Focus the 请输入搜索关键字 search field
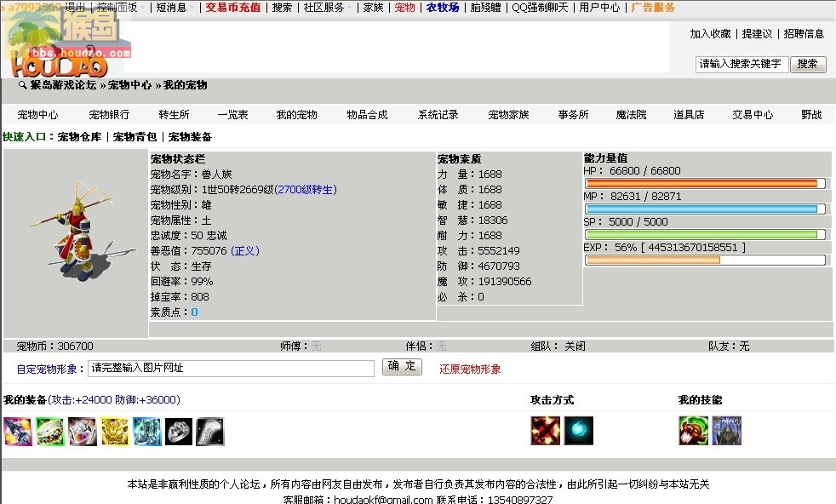Screen dimensions: 836x504 click(x=742, y=64)
